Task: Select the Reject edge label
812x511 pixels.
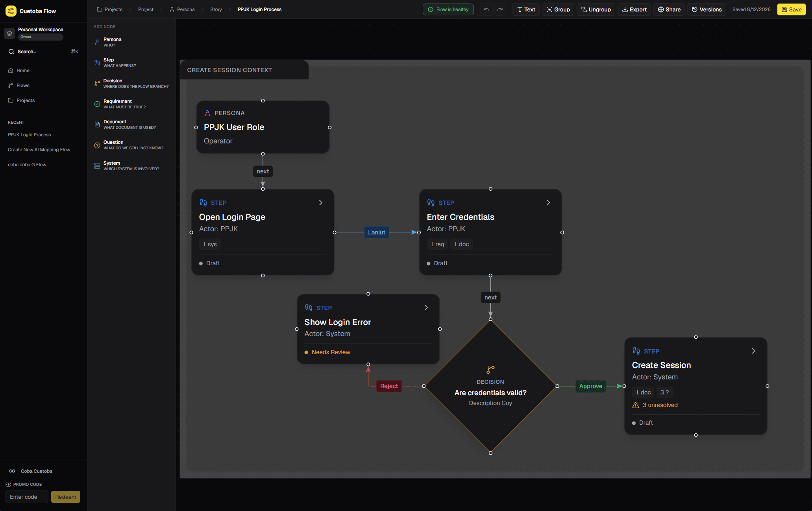Action: [389, 386]
